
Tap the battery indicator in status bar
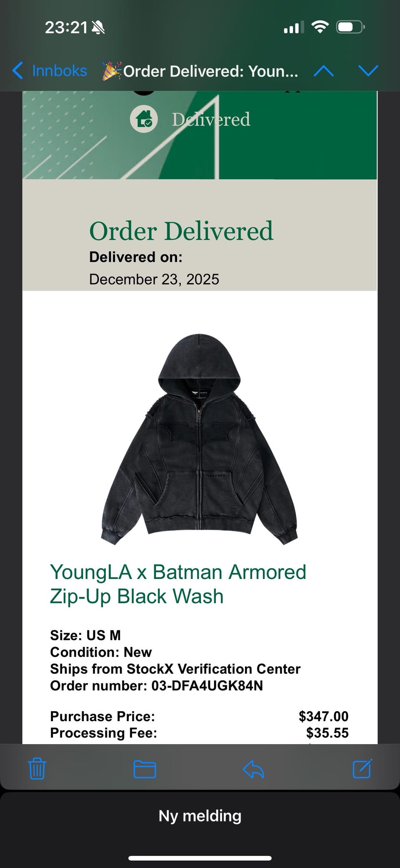351,28
